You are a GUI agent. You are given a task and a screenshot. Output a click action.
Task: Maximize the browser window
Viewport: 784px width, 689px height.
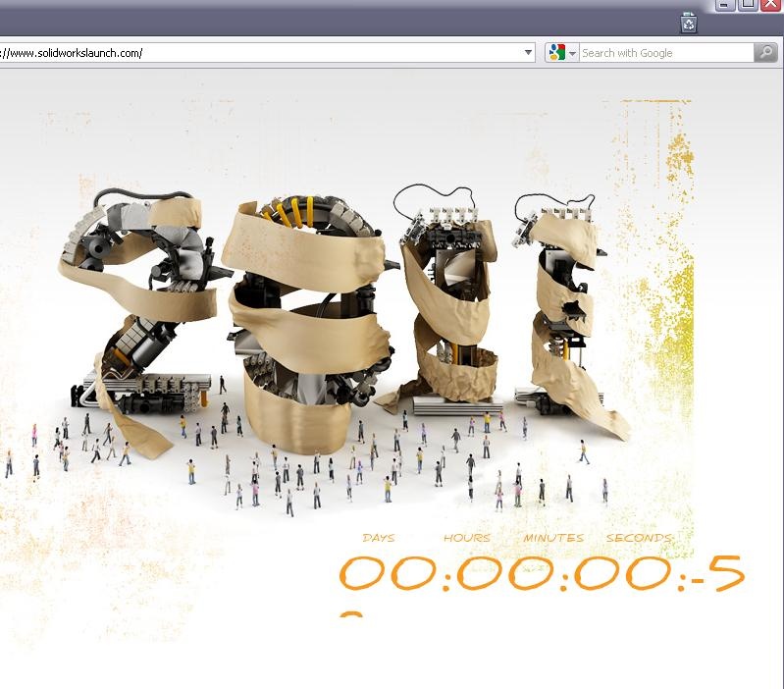748,5
